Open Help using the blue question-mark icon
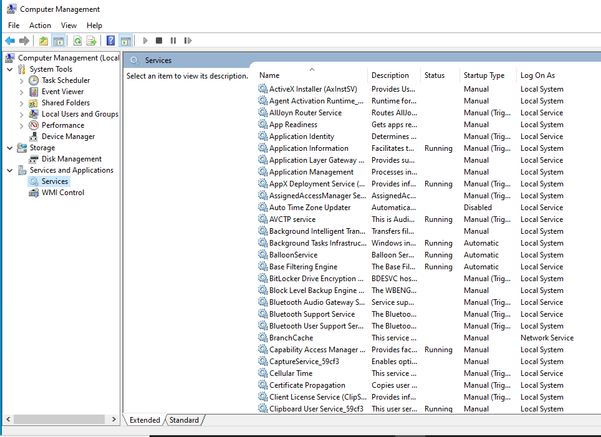 [x=110, y=41]
